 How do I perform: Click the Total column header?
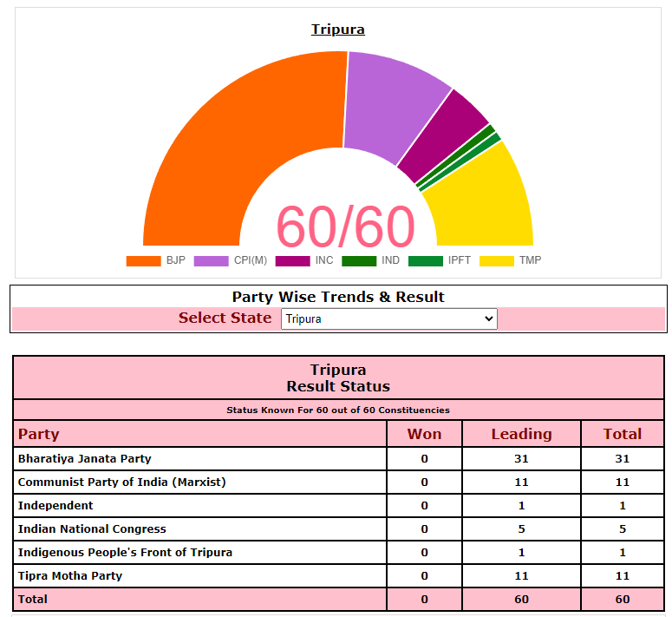(623, 434)
